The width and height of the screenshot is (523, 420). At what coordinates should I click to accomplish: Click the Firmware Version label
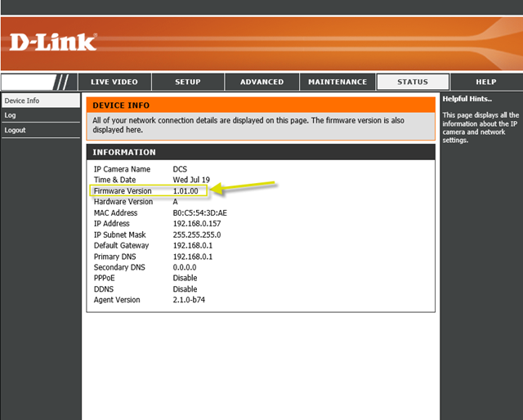[123, 191]
